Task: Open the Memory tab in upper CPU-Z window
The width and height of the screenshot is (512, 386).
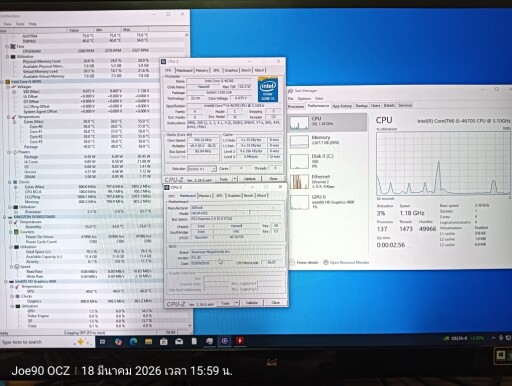Action: click(x=202, y=70)
